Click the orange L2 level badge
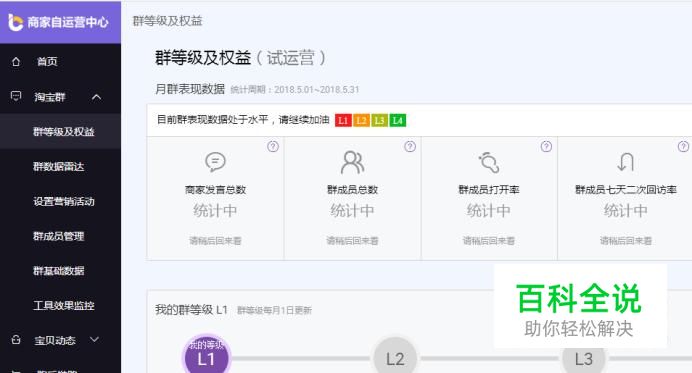Image resolution: width=692 pixels, height=373 pixels. (x=361, y=120)
